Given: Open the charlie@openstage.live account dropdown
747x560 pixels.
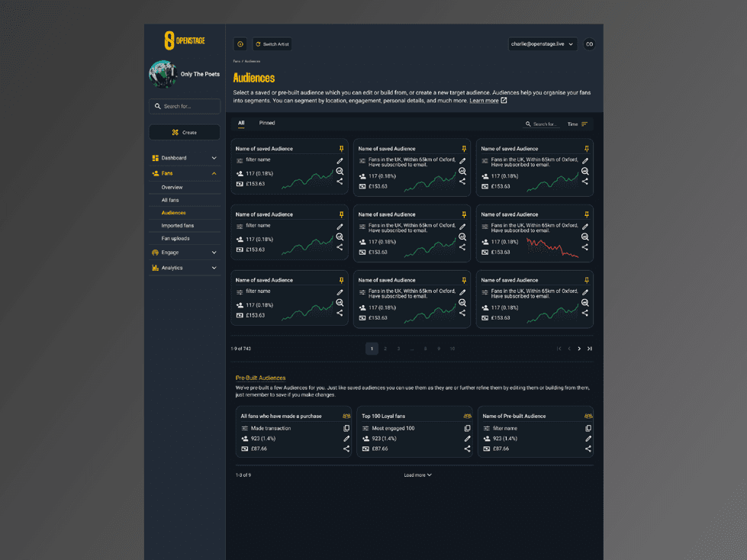Looking at the screenshot, I should (x=543, y=43).
